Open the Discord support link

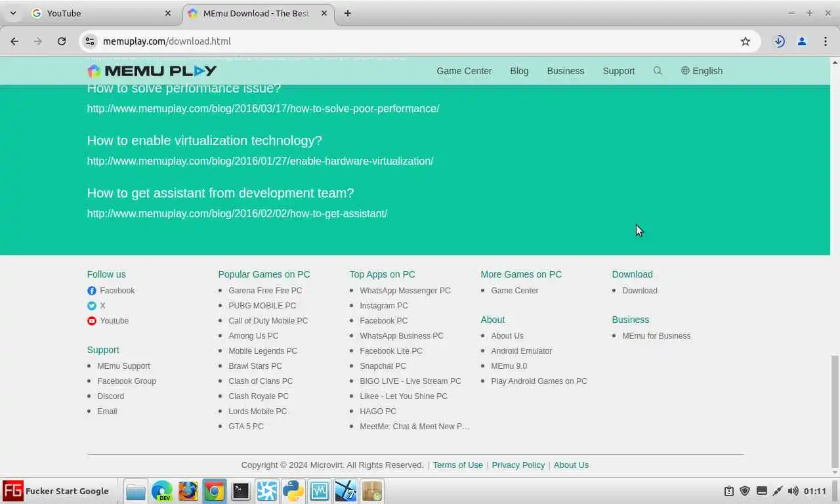click(x=110, y=396)
